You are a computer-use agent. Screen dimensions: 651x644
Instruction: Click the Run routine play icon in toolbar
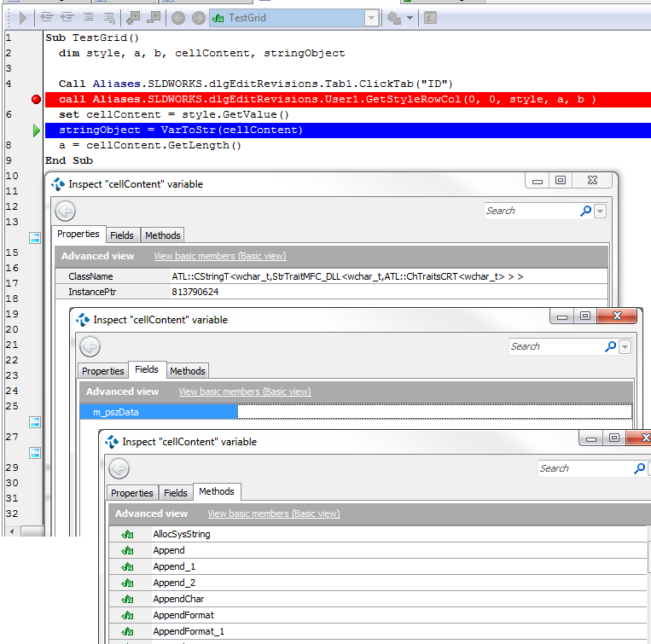point(23,17)
